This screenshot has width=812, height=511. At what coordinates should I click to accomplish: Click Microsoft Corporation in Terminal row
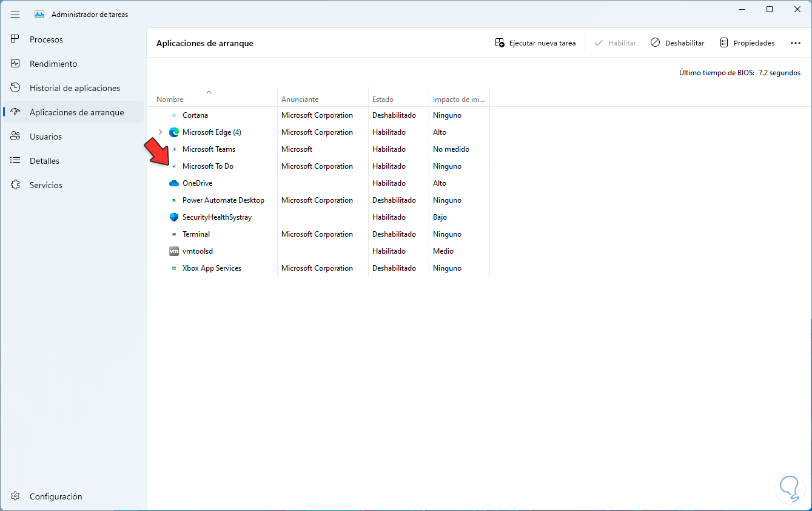point(317,234)
